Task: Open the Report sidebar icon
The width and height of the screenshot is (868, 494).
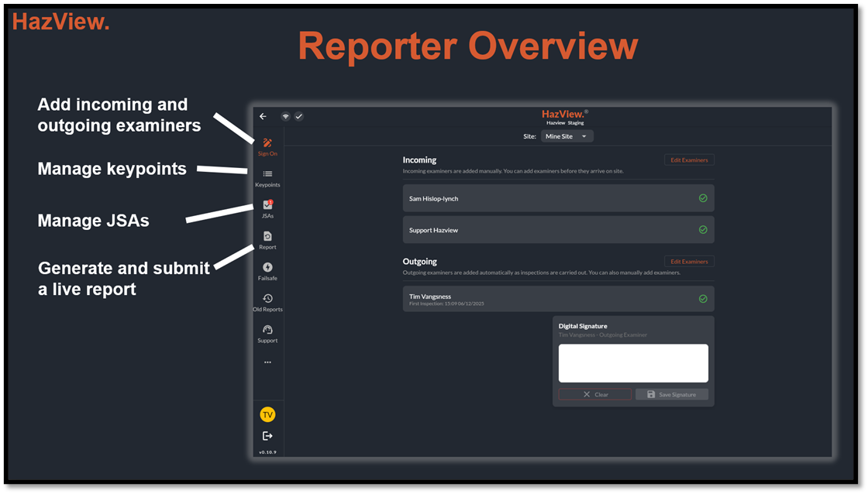Action: [267, 237]
